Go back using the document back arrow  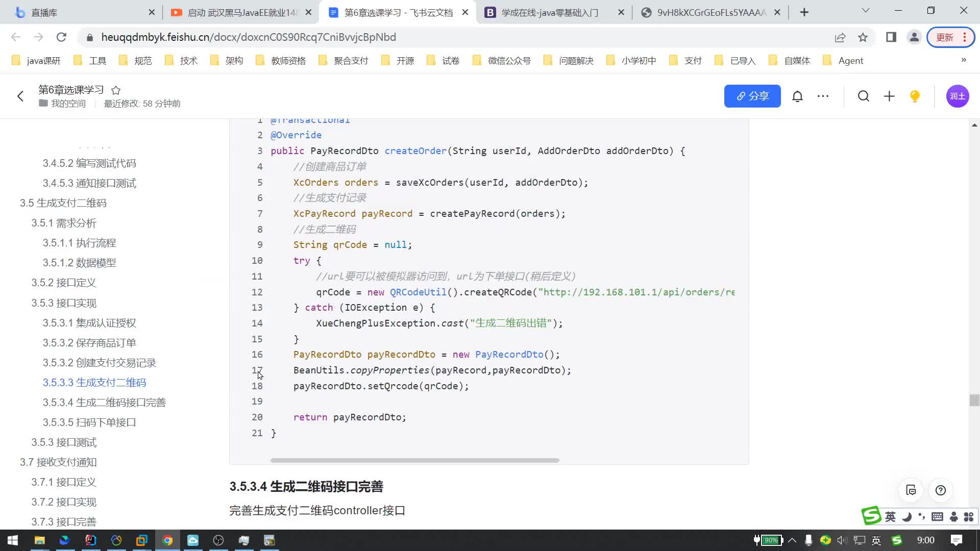click(x=20, y=96)
